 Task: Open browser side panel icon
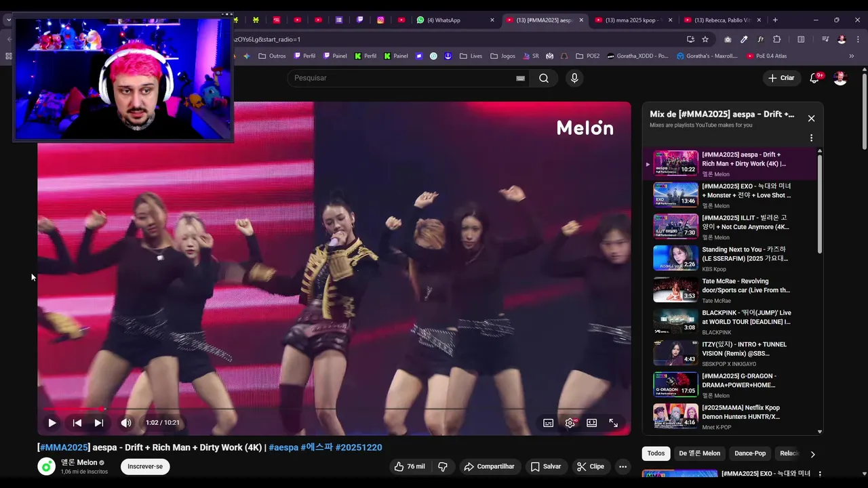(x=801, y=39)
